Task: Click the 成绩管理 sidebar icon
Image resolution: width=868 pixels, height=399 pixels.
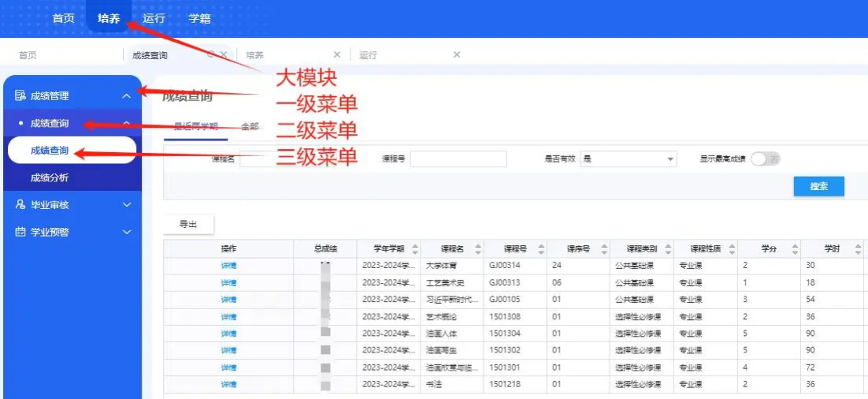Action: (x=20, y=96)
